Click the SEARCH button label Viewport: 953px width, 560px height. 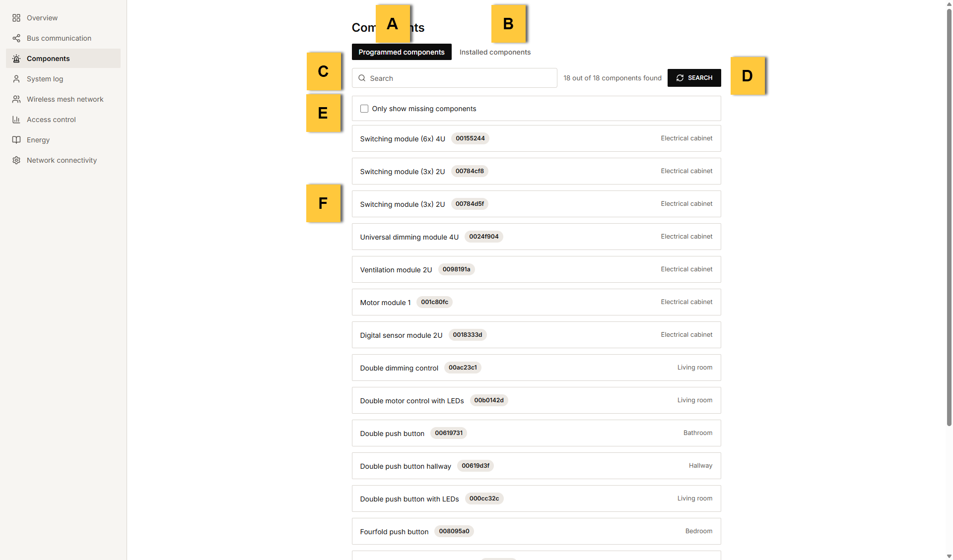(x=700, y=78)
